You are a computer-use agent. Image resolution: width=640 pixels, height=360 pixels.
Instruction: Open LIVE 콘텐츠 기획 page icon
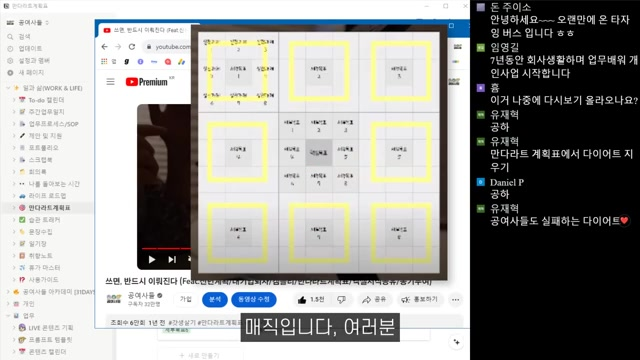(x=22, y=328)
